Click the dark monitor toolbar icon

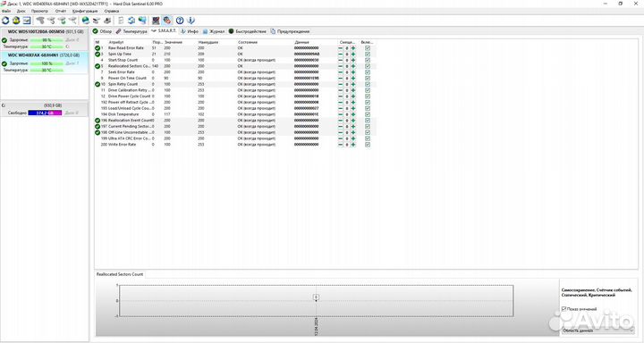tap(156, 21)
